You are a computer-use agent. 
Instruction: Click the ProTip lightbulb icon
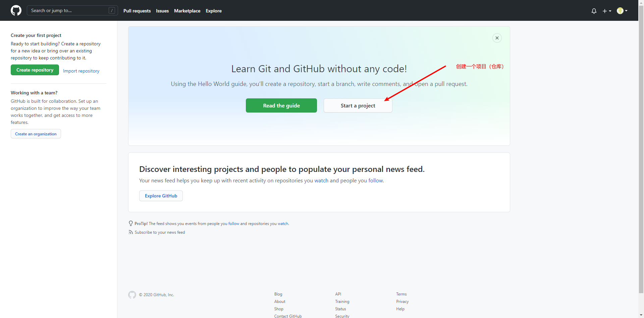click(131, 223)
